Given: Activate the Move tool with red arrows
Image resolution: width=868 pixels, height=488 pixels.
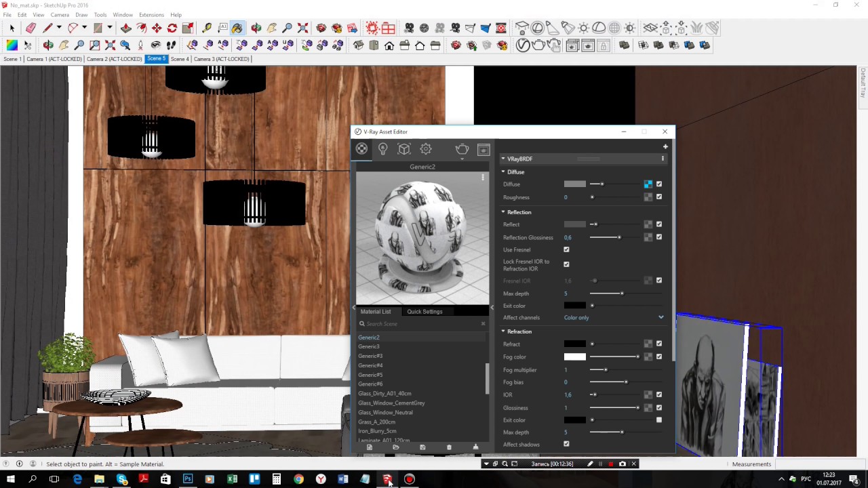Looking at the screenshot, I should [157, 28].
